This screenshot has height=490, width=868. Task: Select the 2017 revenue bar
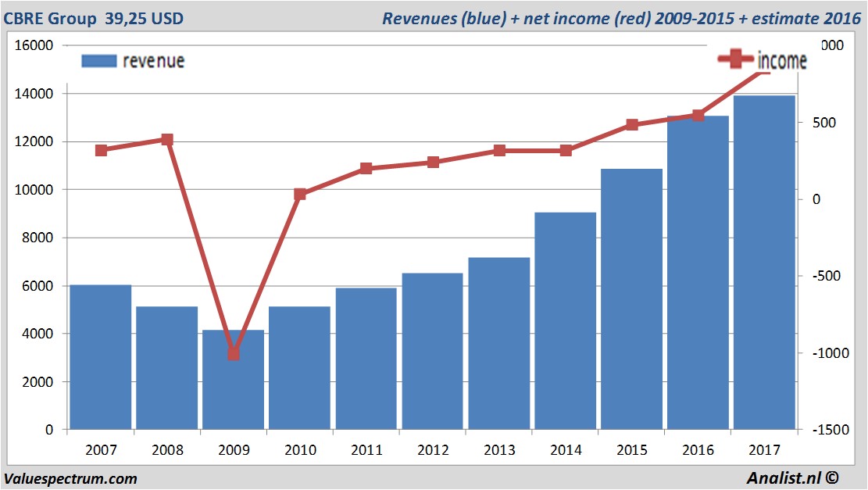pos(765,263)
